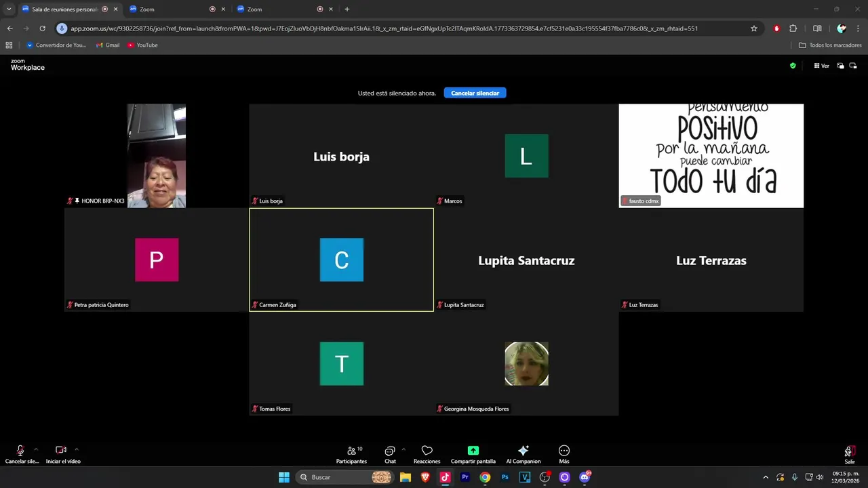This screenshot has height=488, width=868.
Task: Open the Chat panel
Action: pos(390,454)
